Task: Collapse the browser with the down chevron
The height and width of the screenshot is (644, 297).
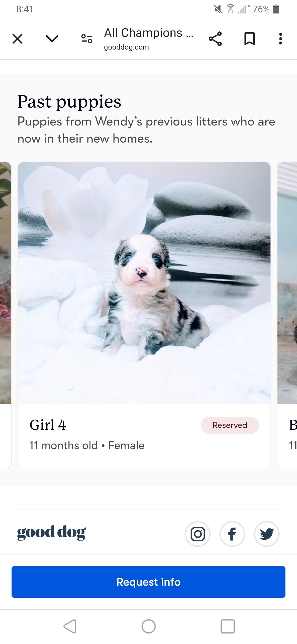Action: 52,39
